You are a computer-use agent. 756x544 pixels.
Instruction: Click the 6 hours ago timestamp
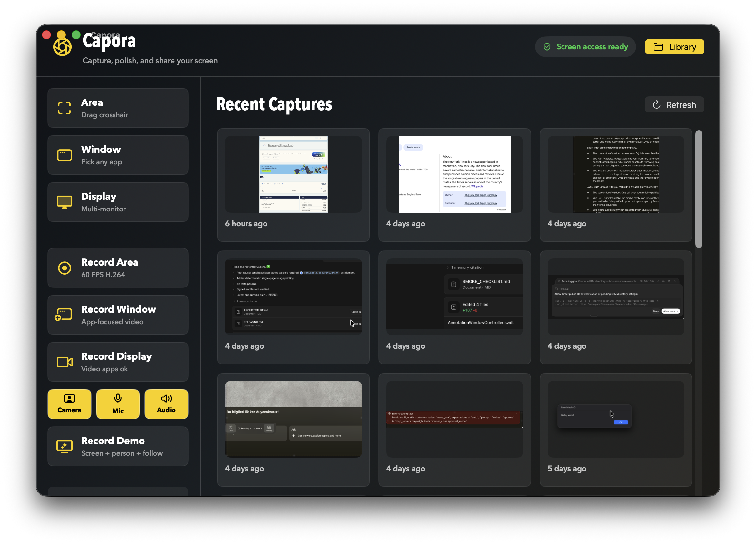click(246, 224)
